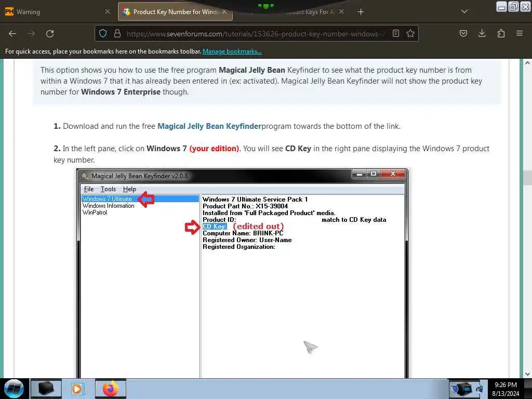Click the page scrollbar down arrow

tap(527, 374)
